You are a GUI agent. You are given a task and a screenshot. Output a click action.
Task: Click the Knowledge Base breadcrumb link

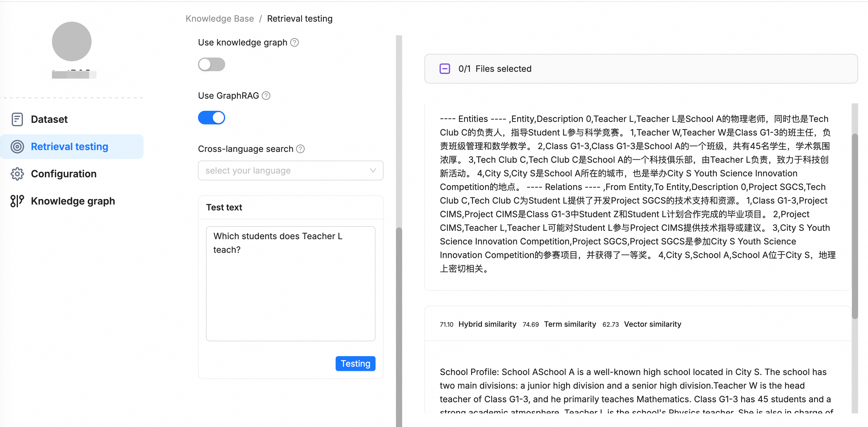coord(220,19)
